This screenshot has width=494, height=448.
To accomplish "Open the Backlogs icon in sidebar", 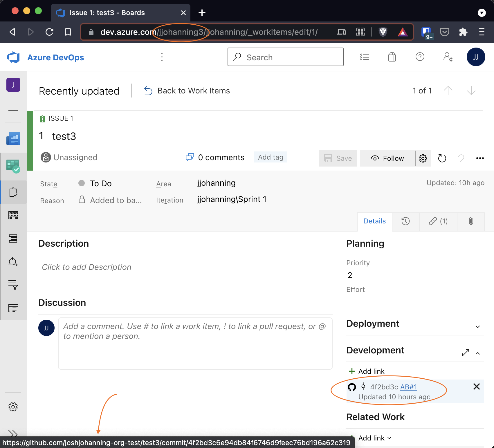I will 13,238.
